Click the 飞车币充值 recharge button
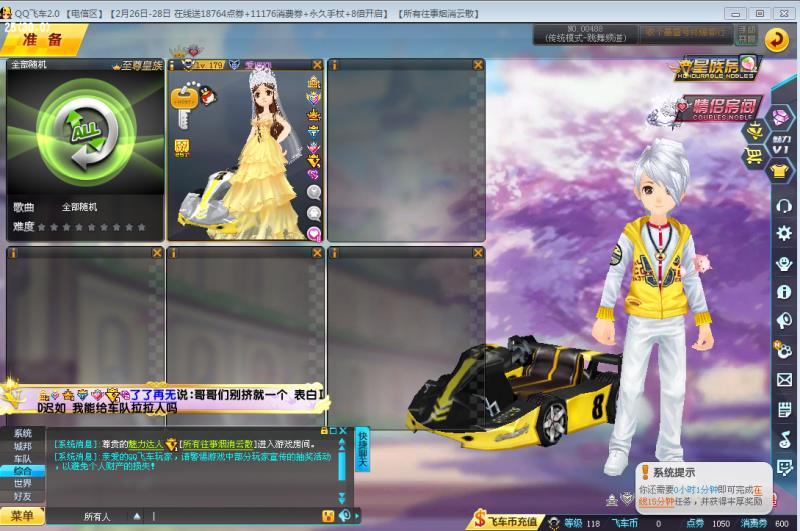 tap(506, 521)
